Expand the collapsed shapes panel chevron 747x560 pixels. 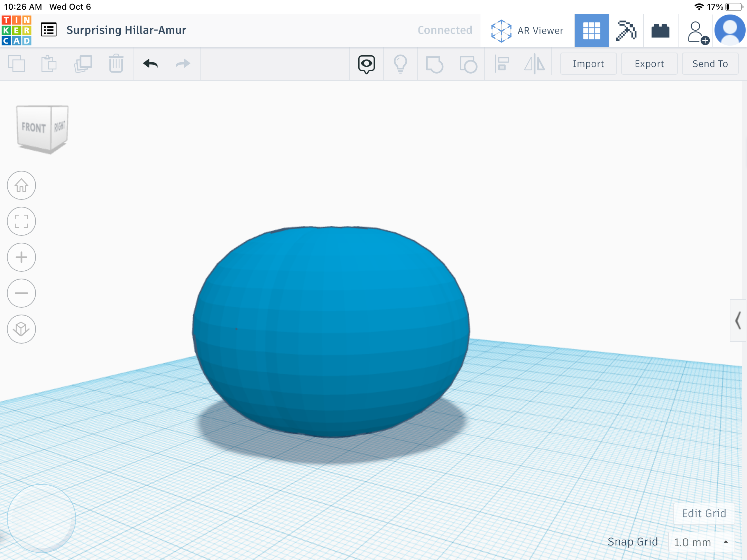[738, 320]
